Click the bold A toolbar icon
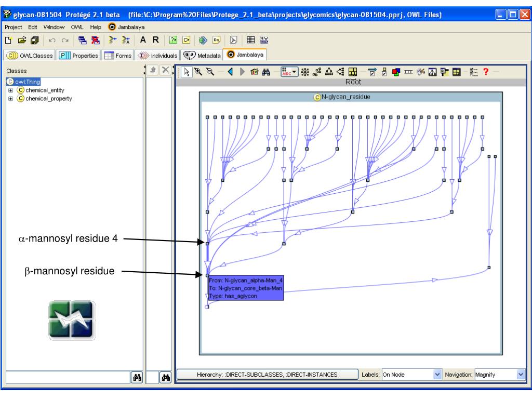The width and height of the screenshot is (532, 399). click(x=143, y=40)
